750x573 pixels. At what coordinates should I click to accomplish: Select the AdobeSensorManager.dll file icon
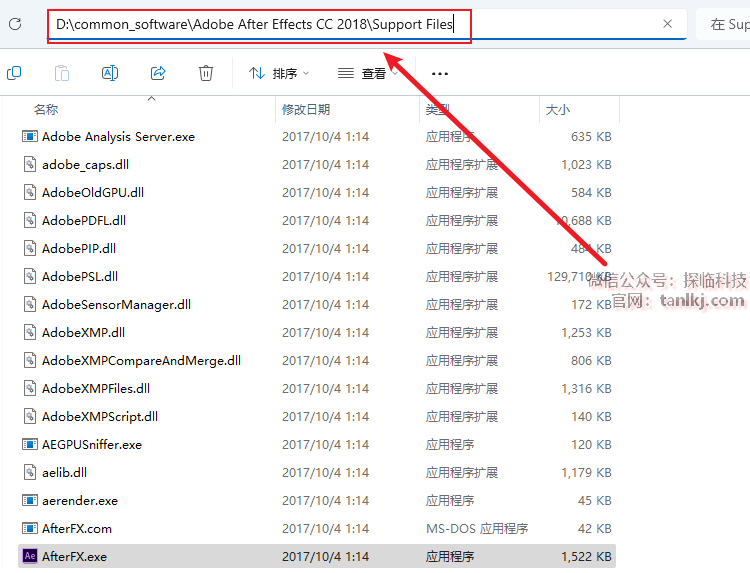coord(30,305)
